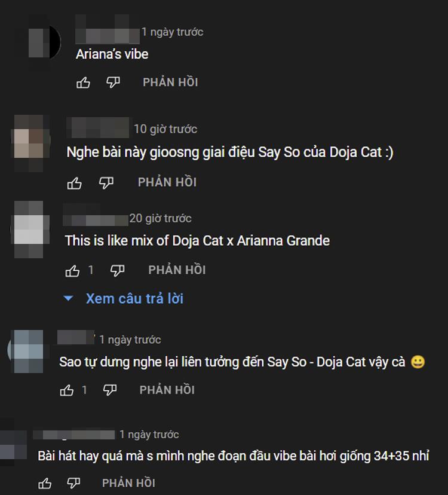Expand replies with Xem câu trả lời arrow
Image resolution: width=448 pixels, height=495 pixels.
click(x=69, y=298)
